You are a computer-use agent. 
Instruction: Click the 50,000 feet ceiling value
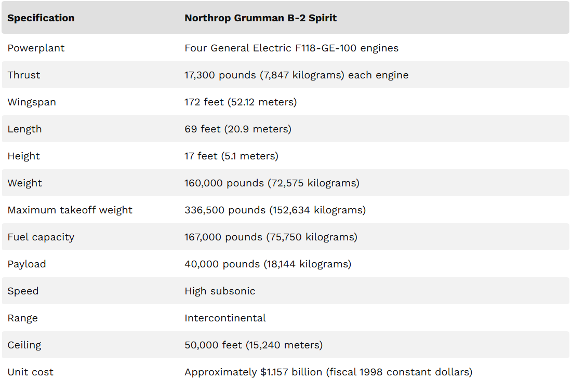pyautogui.click(x=254, y=345)
